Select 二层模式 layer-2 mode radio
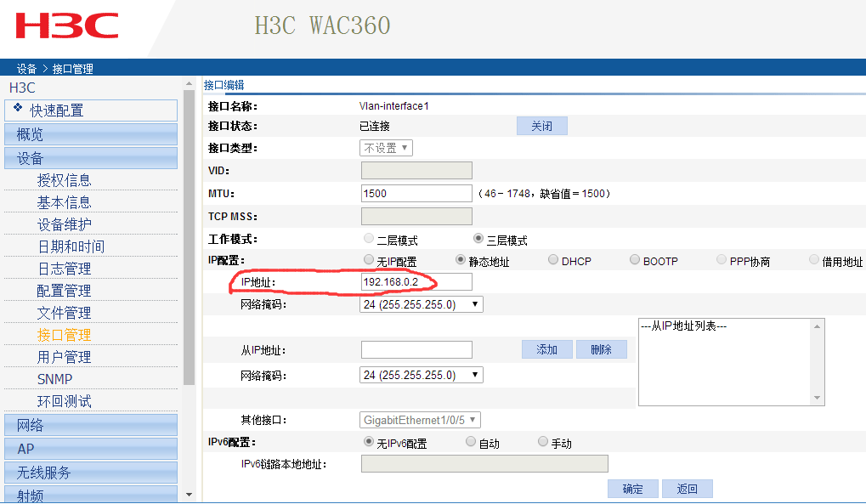The height and width of the screenshot is (504, 866). tap(368, 238)
